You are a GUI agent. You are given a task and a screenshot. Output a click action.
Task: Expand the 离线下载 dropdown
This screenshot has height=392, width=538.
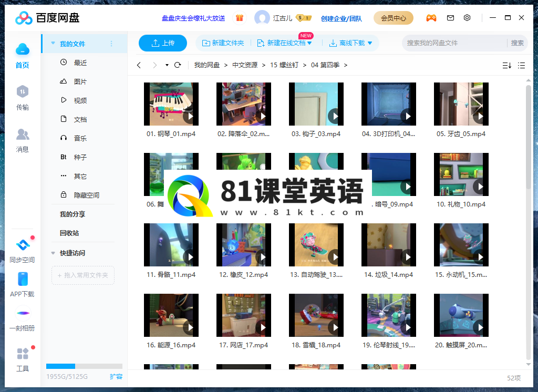click(x=370, y=43)
